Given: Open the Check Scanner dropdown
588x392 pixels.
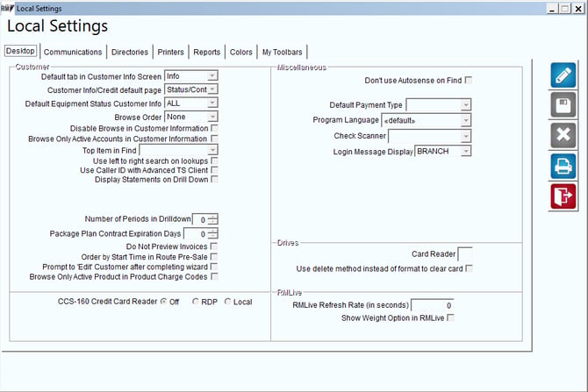Looking at the screenshot, I should coord(465,136).
